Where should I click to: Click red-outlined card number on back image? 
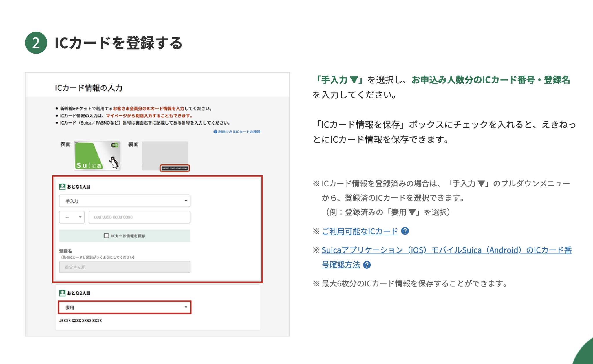click(x=175, y=168)
